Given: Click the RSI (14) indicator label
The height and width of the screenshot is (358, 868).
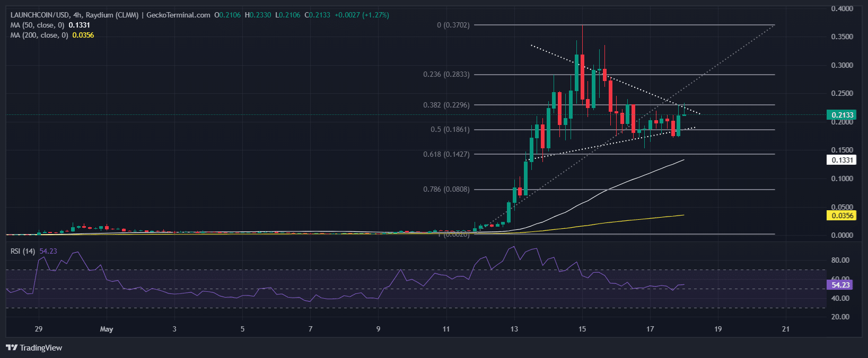Looking at the screenshot, I should [x=23, y=251].
